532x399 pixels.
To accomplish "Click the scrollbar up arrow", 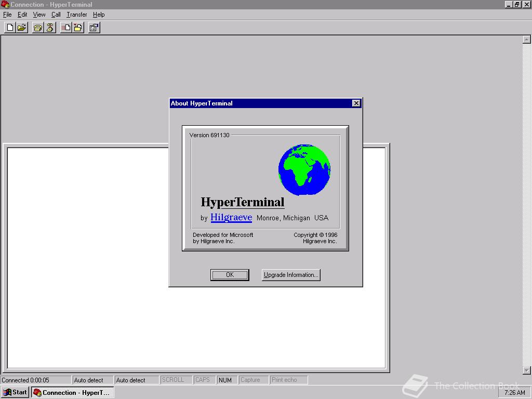I will (x=527, y=39).
